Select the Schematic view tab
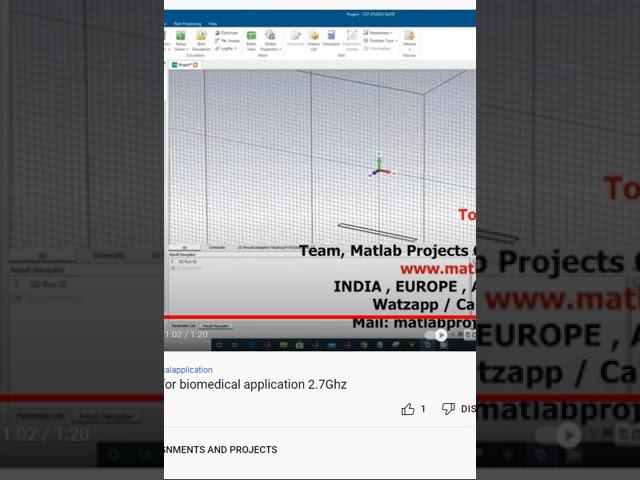This screenshot has width=640, height=480. (x=217, y=247)
